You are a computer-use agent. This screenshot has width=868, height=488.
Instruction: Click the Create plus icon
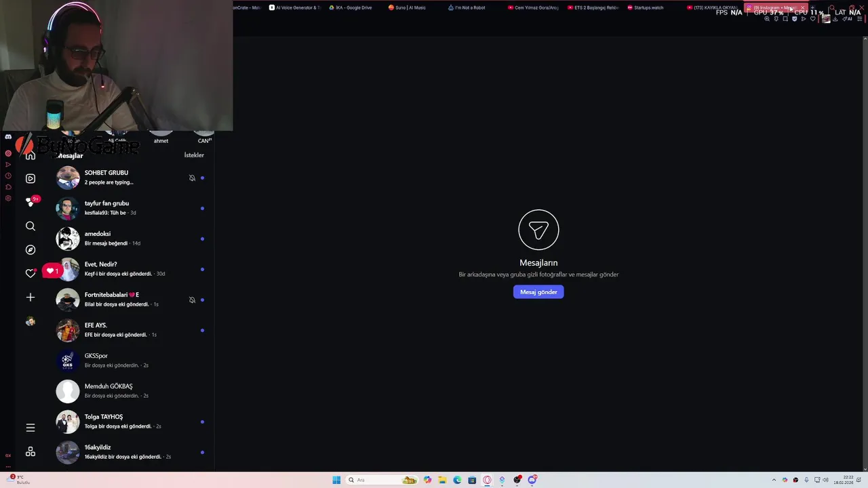[31, 297]
